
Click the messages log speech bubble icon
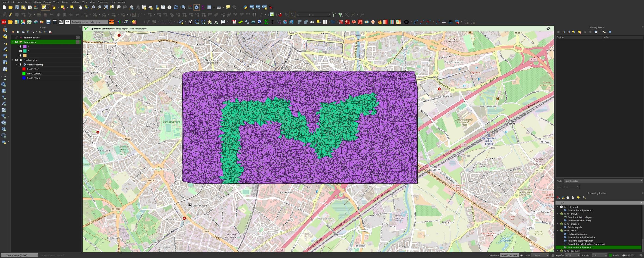coord(641,255)
